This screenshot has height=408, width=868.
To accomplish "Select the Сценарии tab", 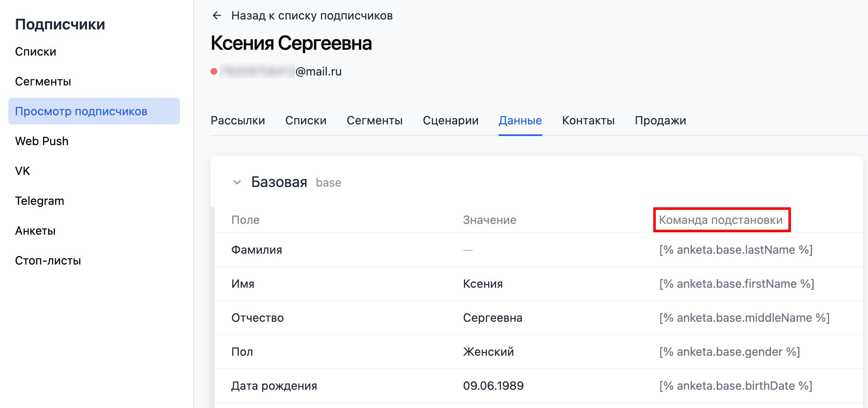I will tap(451, 121).
